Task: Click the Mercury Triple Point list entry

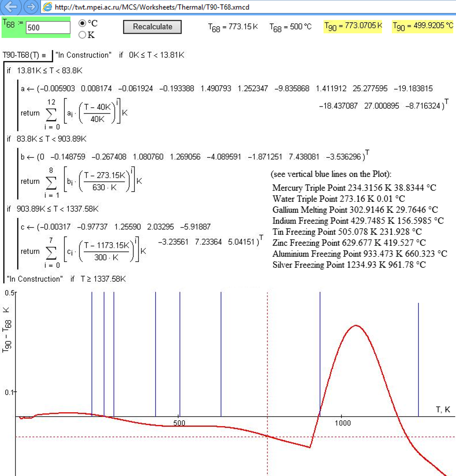Action: (353, 188)
